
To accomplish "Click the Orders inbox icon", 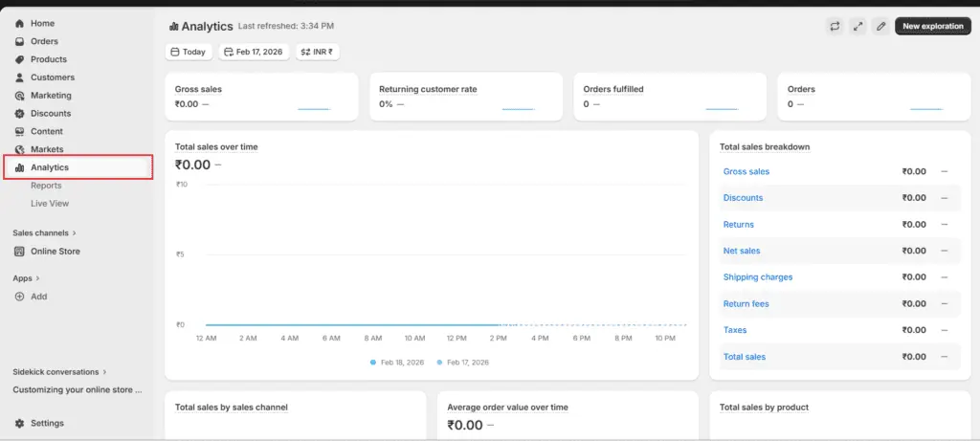I will coord(19,42).
